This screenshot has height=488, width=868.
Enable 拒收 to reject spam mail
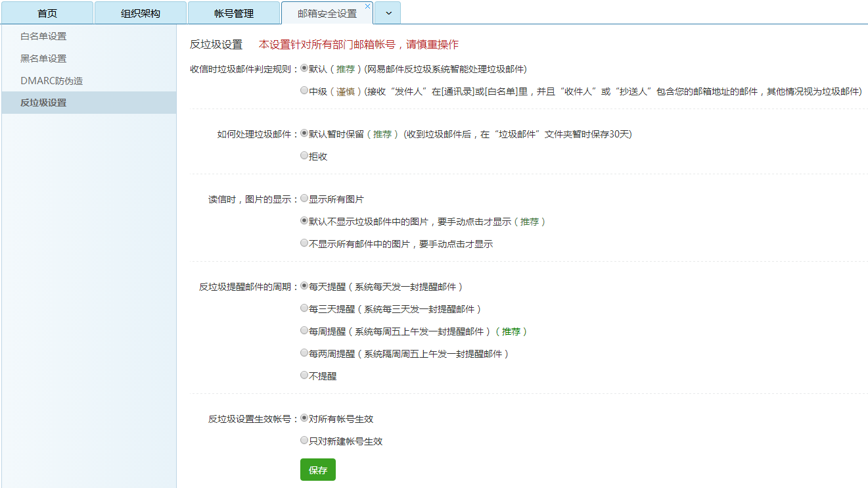tap(304, 155)
